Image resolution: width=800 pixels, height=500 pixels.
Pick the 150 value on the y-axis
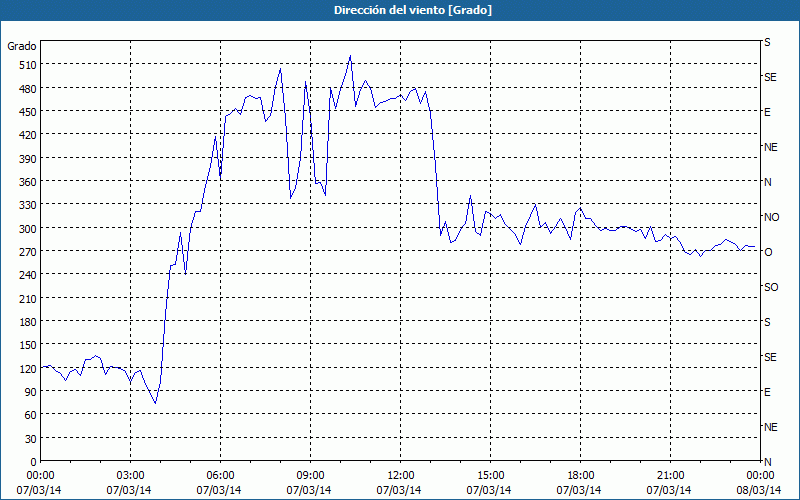pos(28,345)
